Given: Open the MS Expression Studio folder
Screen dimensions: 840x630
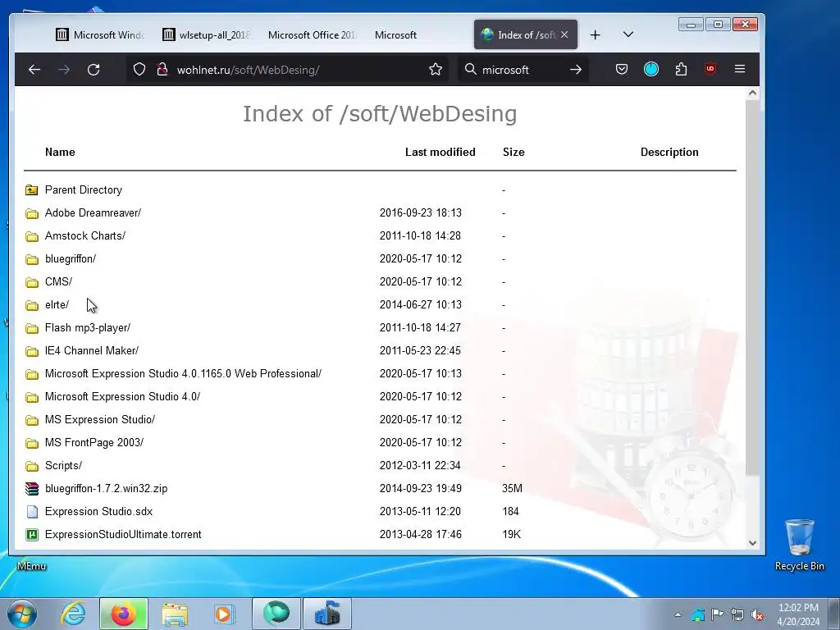Looking at the screenshot, I should pyautogui.click(x=100, y=420).
